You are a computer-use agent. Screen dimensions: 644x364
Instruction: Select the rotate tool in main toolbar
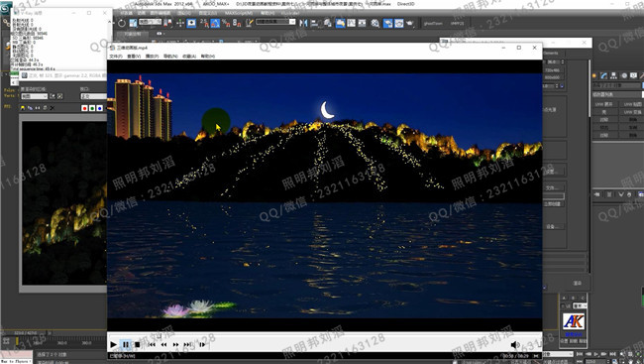click(x=122, y=24)
